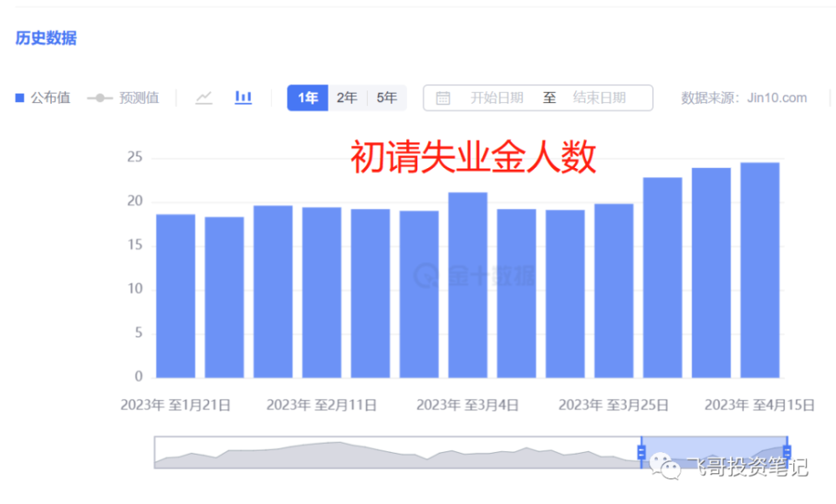Viewport: 836px width, 504px height.
Task: Click the bar for 2023年 至3月4日
Action: click(467, 285)
